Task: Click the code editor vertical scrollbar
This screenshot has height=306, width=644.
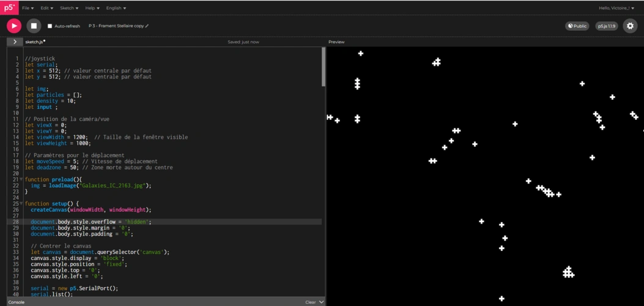Action: click(324, 67)
